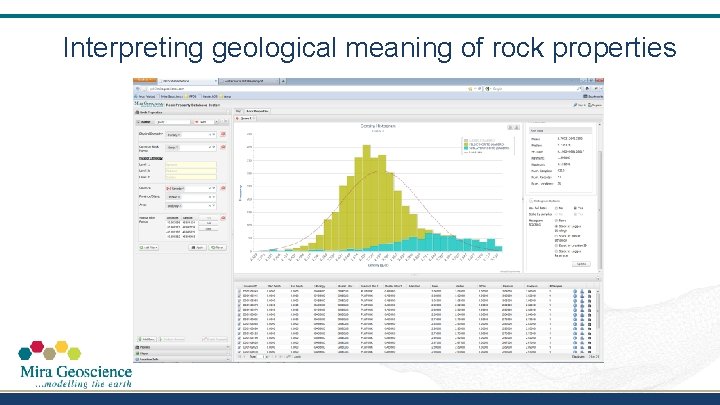Select the 'No' radio in histogram options

point(557,208)
